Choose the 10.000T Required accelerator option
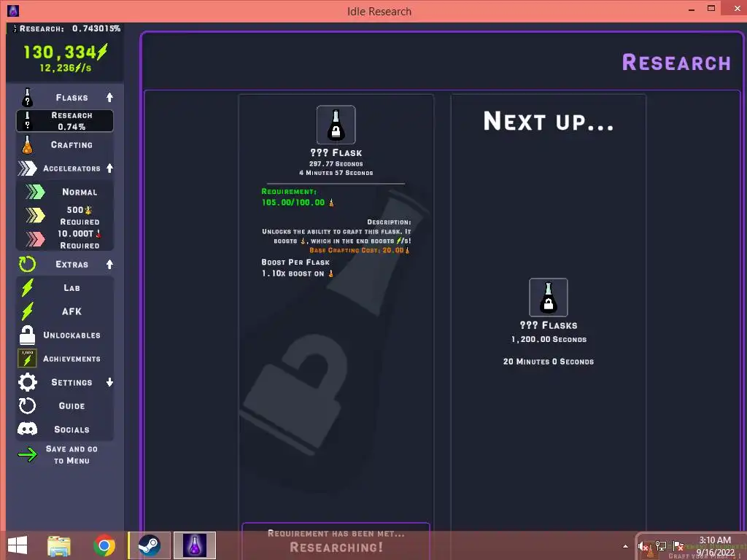Image resolution: width=747 pixels, height=560 pixels. (x=80, y=239)
